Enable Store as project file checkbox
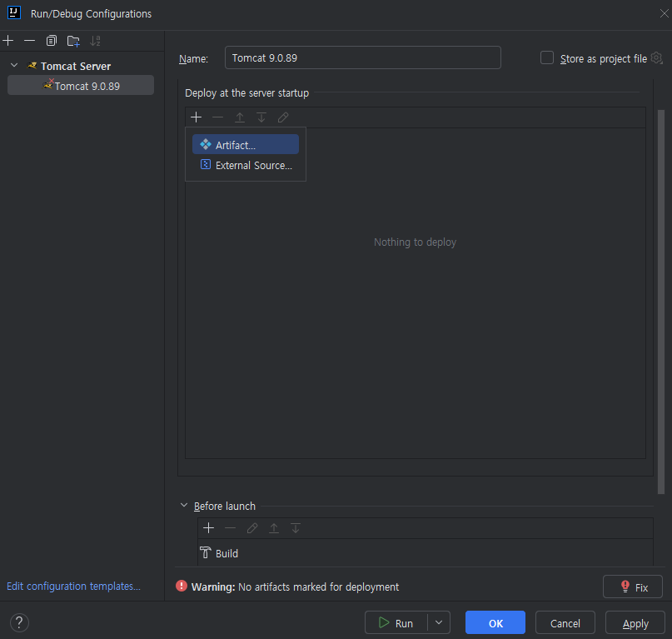The width and height of the screenshot is (672, 639). pos(547,57)
